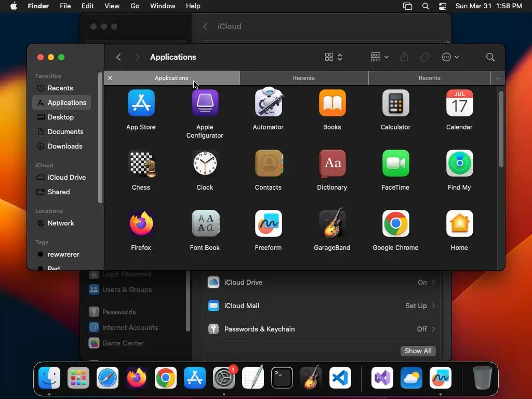Click the Applications grid vertical scrollbar
The image size is (532, 399).
tap(501, 129)
